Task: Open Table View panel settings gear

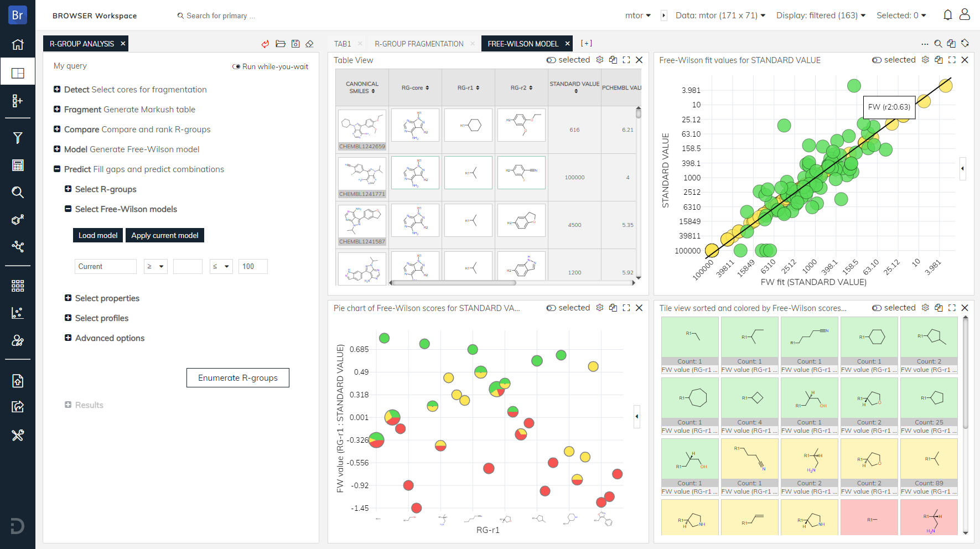Action: pos(600,60)
